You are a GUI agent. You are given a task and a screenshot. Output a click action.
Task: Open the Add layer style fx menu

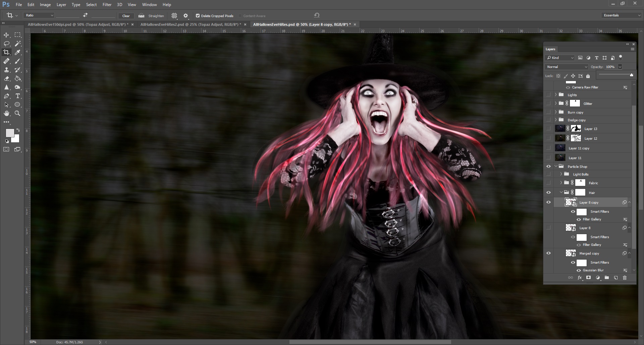(x=580, y=278)
